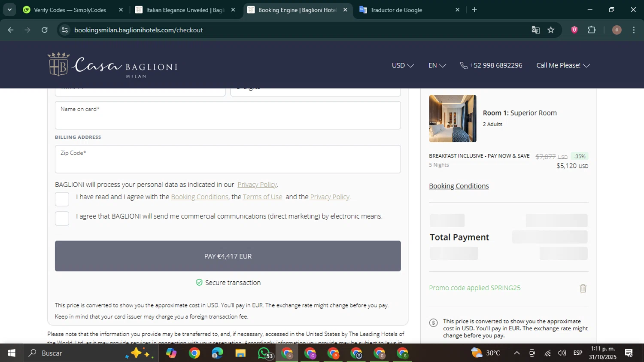Image resolution: width=644 pixels, height=362 pixels.
Task: Delete the applied SPRING25 promo code
Action: click(583, 288)
